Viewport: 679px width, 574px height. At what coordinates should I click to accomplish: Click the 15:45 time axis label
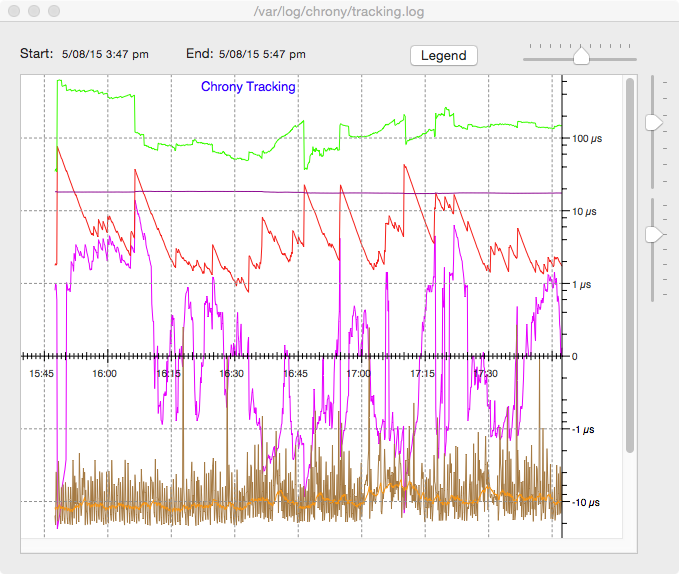coord(42,374)
